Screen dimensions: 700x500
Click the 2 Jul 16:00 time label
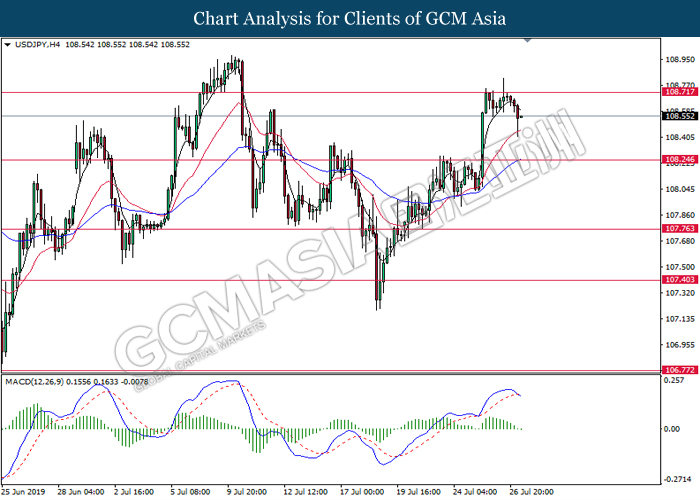coord(133,492)
